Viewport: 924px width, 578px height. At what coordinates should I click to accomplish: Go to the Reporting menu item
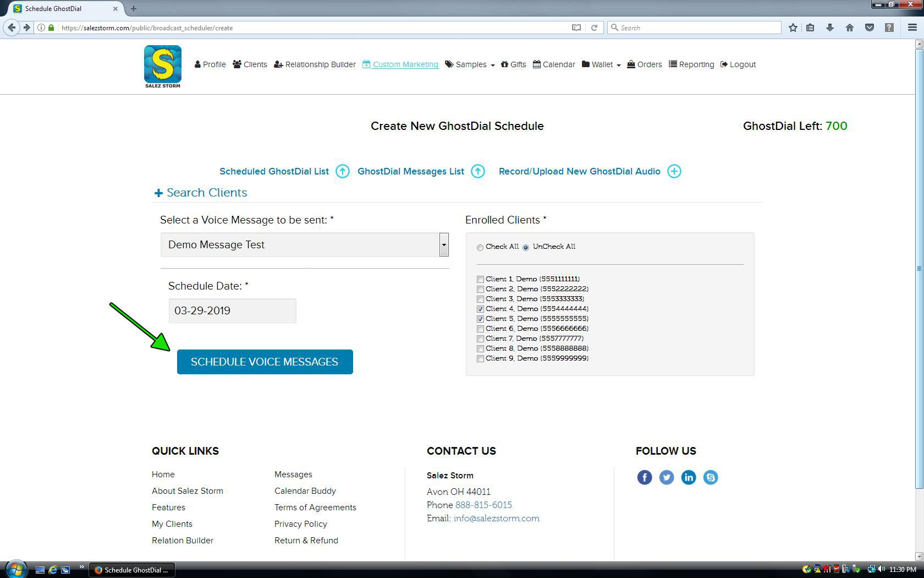pyautogui.click(x=691, y=64)
